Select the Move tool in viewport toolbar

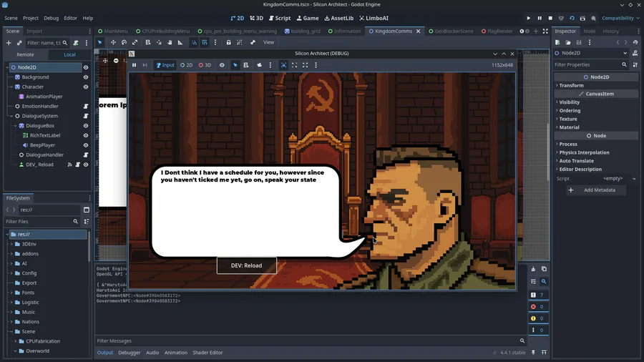click(x=113, y=42)
